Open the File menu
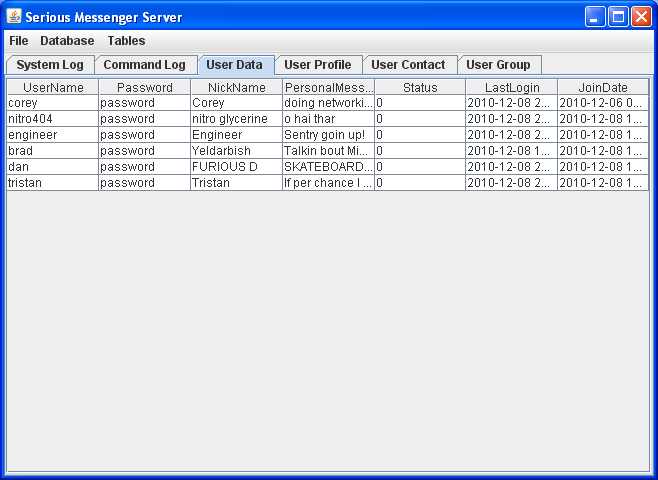Screen dimensions: 658x480 click(x=19, y=41)
